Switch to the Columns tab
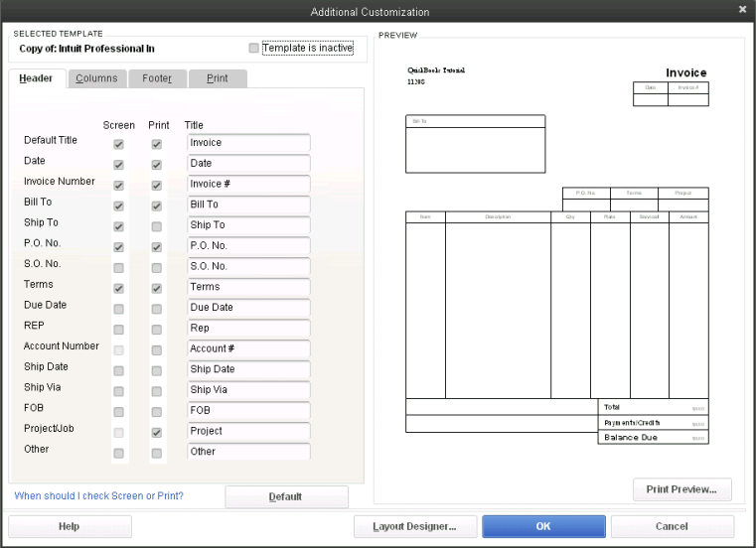The width and height of the screenshot is (756, 548). 96,78
